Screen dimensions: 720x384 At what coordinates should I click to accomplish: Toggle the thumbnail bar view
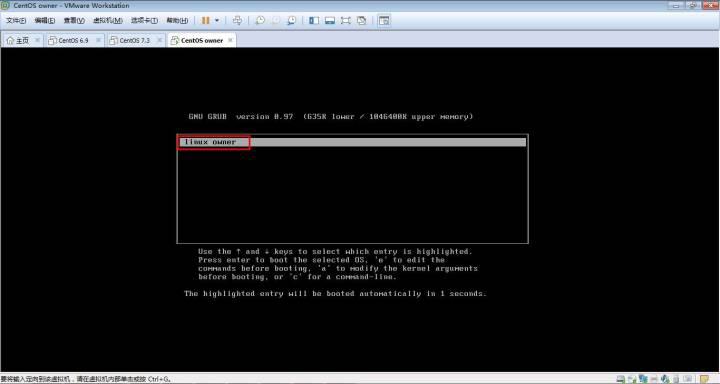(x=330, y=20)
